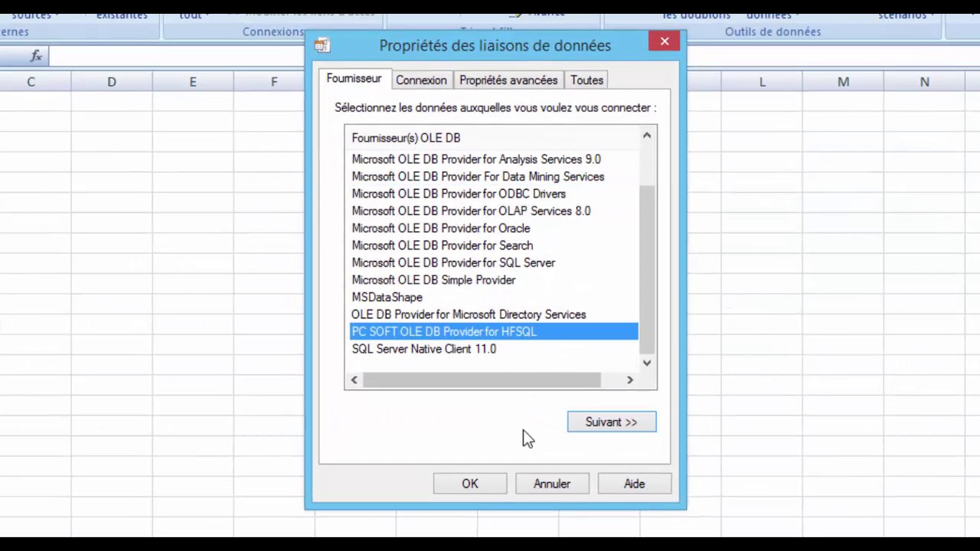Select SQL Server Native Client 11.0
This screenshot has width=980, height=551.
(423, 349)
